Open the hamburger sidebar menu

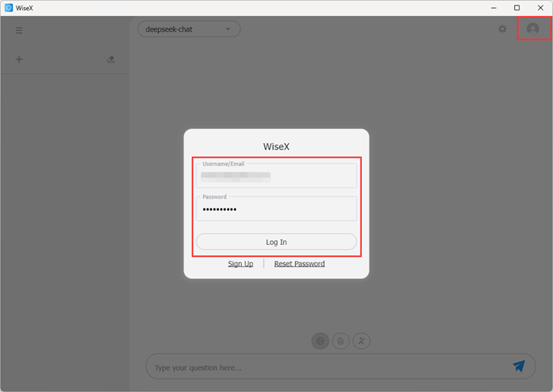click(19, 30)
